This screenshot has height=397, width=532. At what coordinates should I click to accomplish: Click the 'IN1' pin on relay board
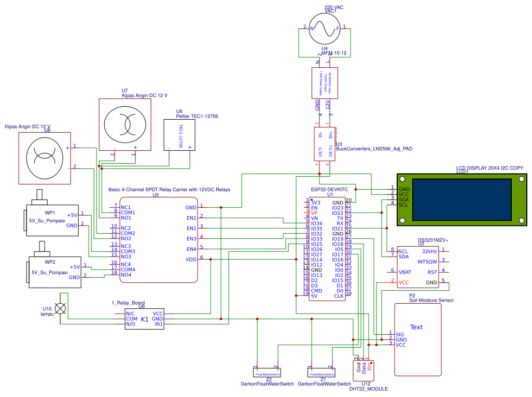pos(159,324)
